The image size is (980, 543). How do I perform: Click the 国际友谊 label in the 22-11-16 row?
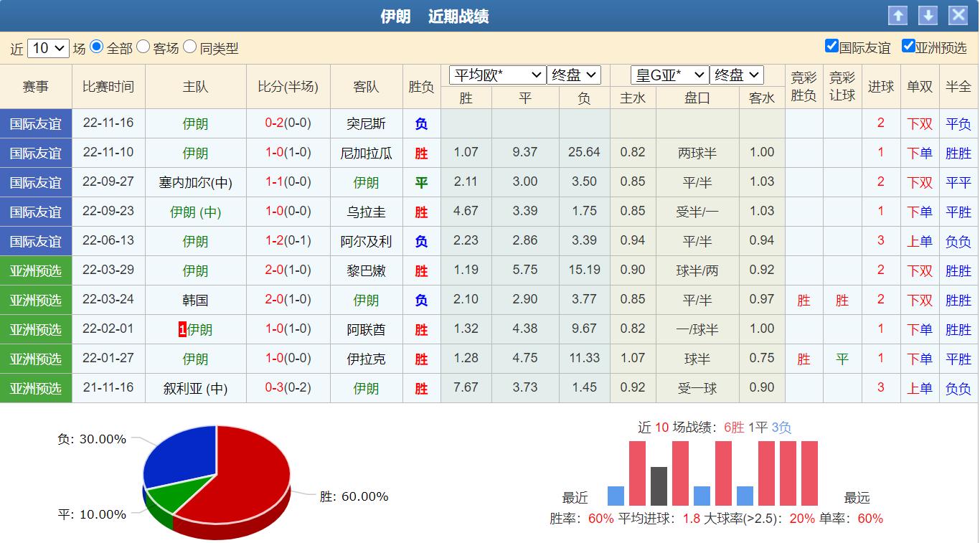(x=36, y=124)
